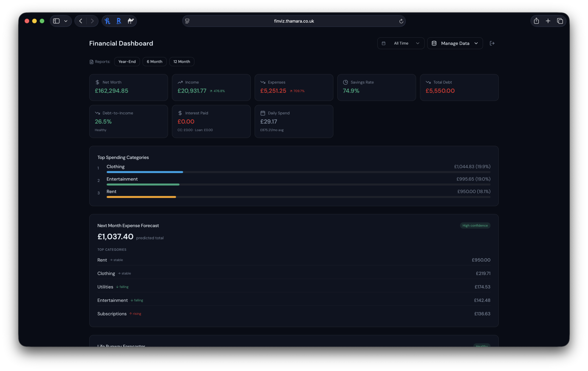Select the 12 Month report tab
Image resolution: width=588 pixels, height=371 pixels.
[x=182, y=61]
